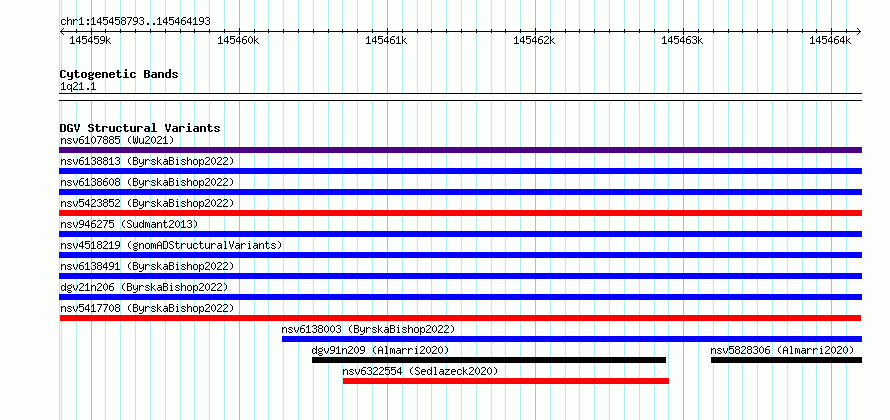Viewport: 890px width, 420px height.
Task: Click the blue bar under nsv4518219
Action: click(460, 255)
